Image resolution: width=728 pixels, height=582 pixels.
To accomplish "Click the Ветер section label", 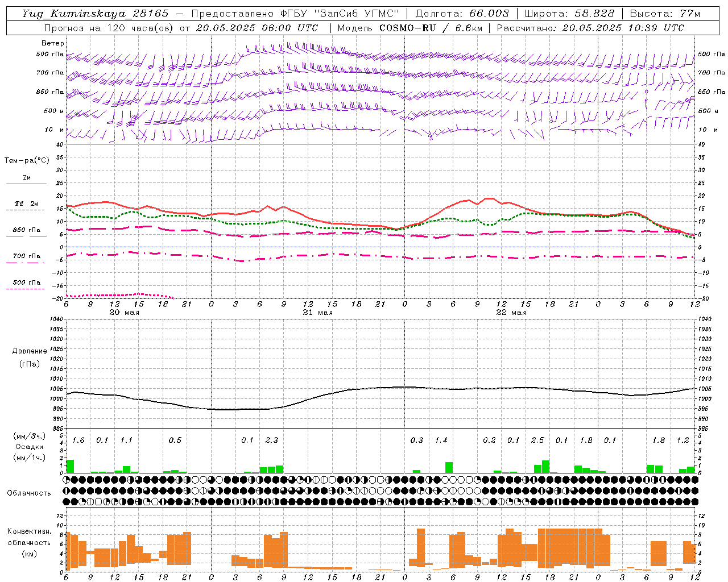I will [x=53, y=43].
